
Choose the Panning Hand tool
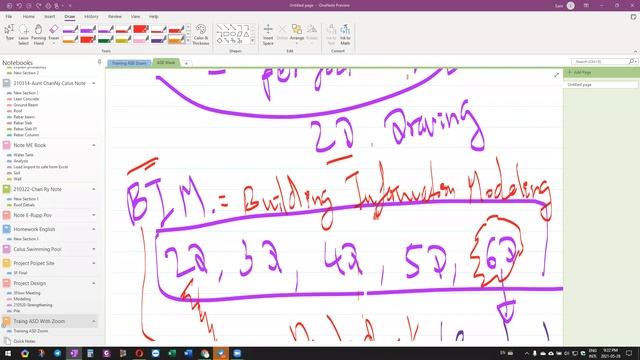39,34
